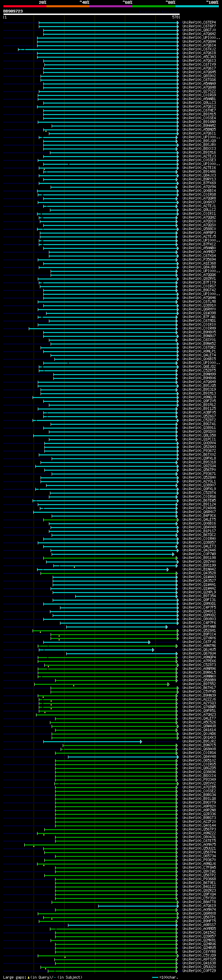Select hit label UniRef100_A9RSS7
This screenshot has height=980, width=222.
[x=199, y=925]
